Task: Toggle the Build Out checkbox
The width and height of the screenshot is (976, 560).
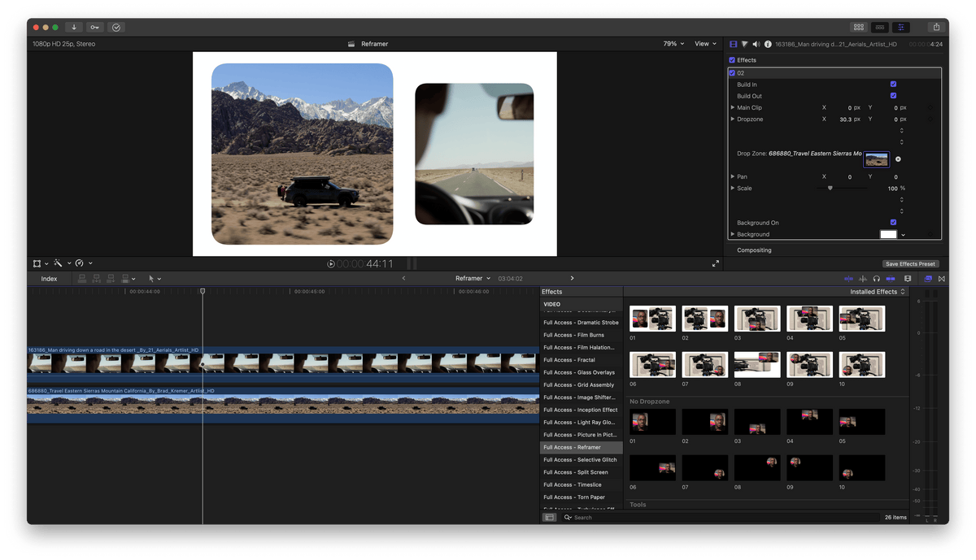Action: click(x=893, y=96)
